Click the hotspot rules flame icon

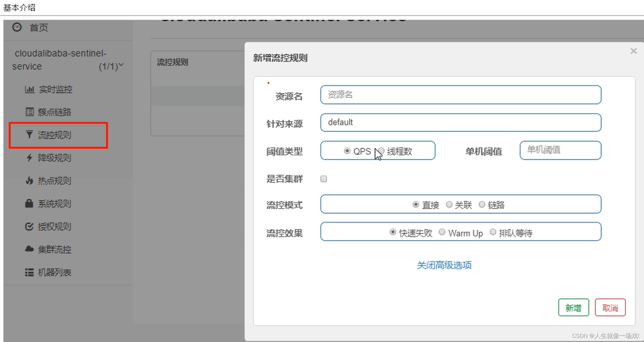[29, 180]
